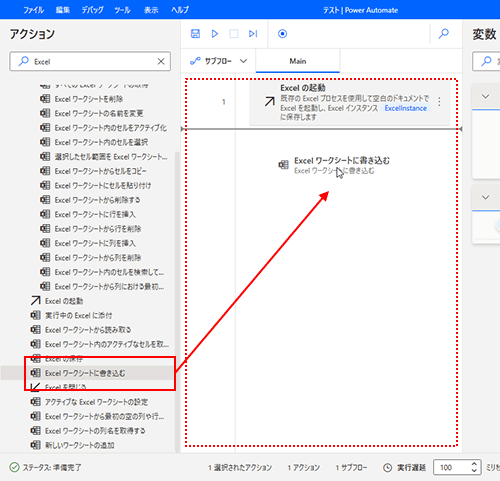Click the 実行遅延 field showing 100

[x=457, y=467]
